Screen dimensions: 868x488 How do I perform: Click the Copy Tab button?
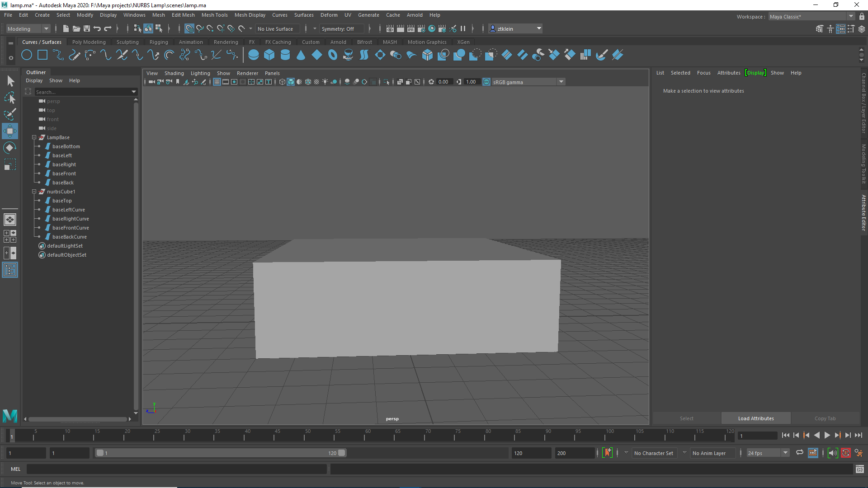(x=825, y=418)
